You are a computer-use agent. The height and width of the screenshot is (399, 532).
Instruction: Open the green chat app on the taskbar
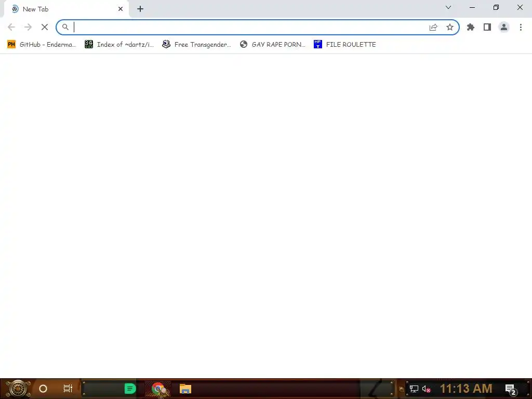[130, 389]
